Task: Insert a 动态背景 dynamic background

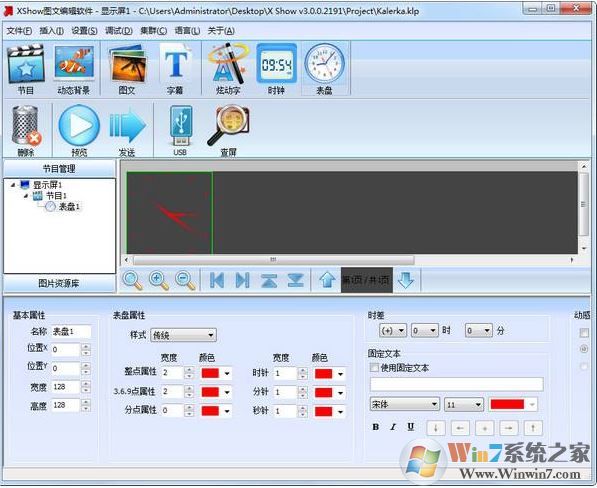Action: pyautogui.click(x=74, y=69)
